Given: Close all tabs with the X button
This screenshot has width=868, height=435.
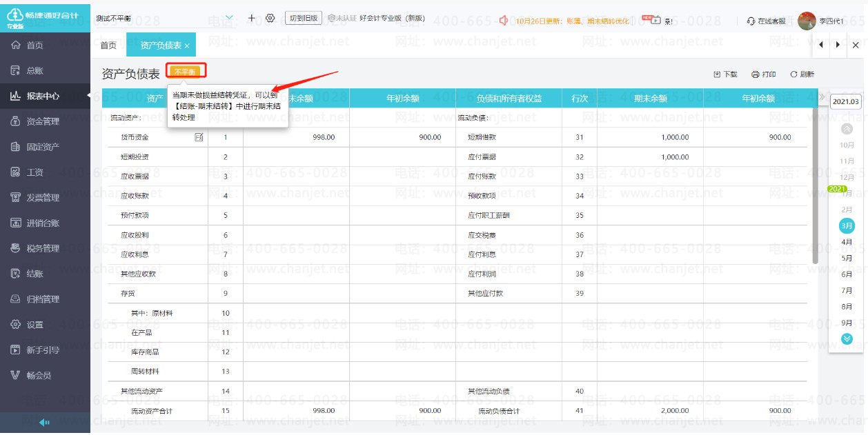Looking at the screenshot, I should (856, 45).
